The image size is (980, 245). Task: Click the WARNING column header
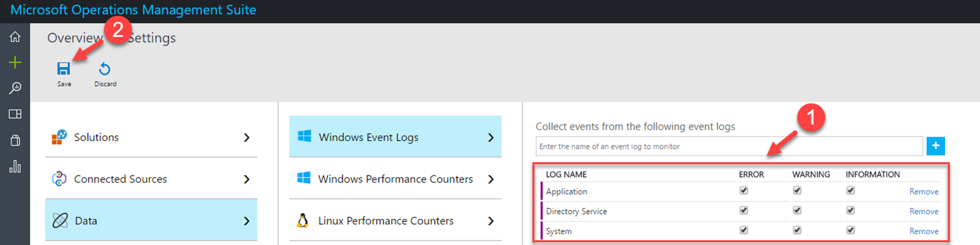(811, 174)
